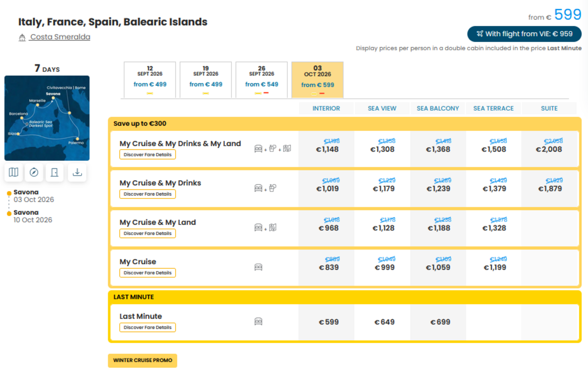
Task: Click bed icon in Last Minute row
Action: (x=258, y=321)
